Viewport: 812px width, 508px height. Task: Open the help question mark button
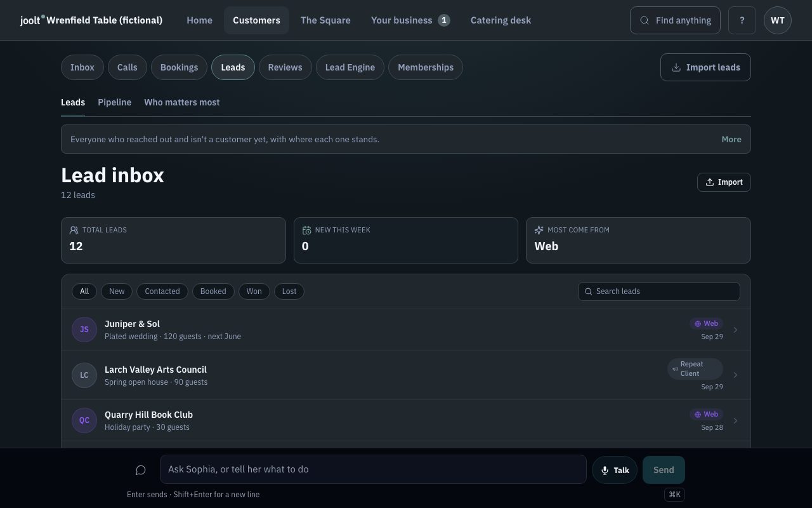[x=742, y=20]
